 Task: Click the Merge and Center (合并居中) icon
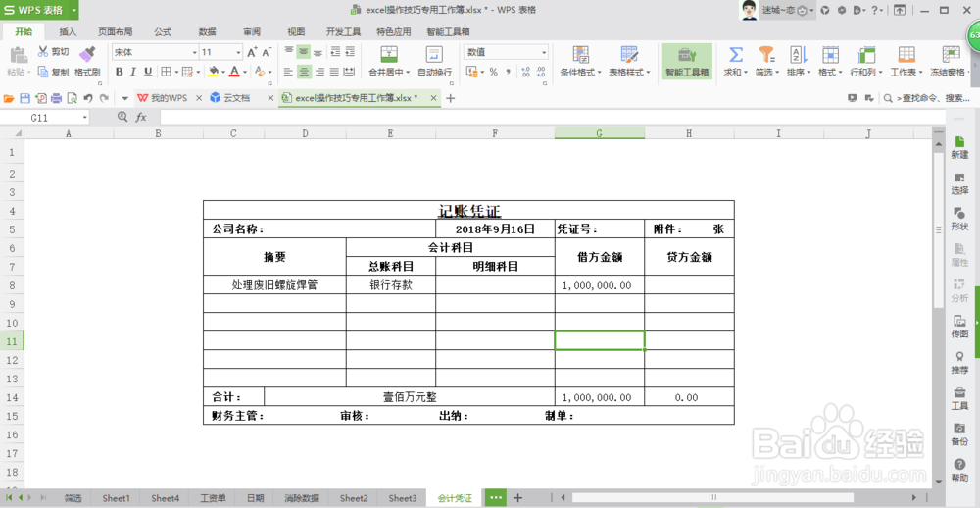click(389, 54)
